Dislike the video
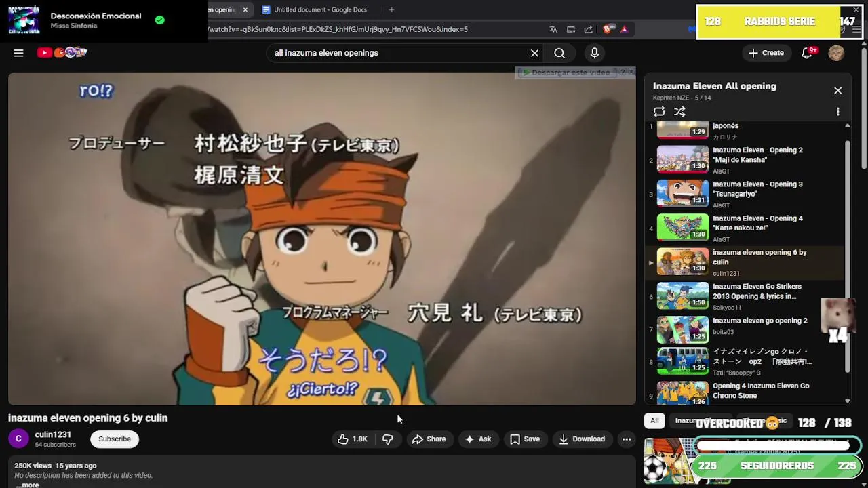The image size is (868, 488). click(x=388, y=439)
